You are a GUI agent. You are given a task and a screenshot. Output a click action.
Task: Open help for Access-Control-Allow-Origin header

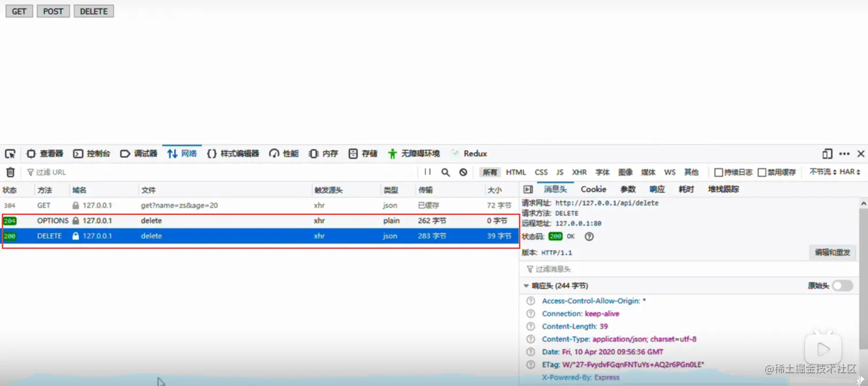point(531,301)
